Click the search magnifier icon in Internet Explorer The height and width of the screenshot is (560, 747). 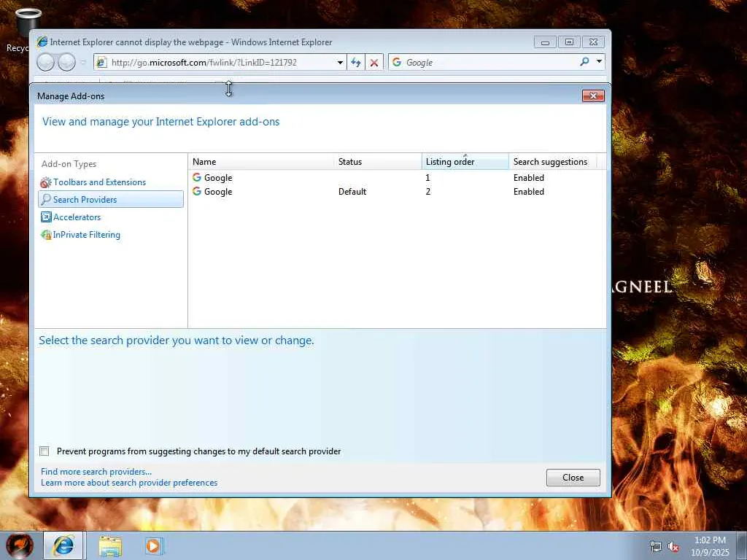[584, 61]
